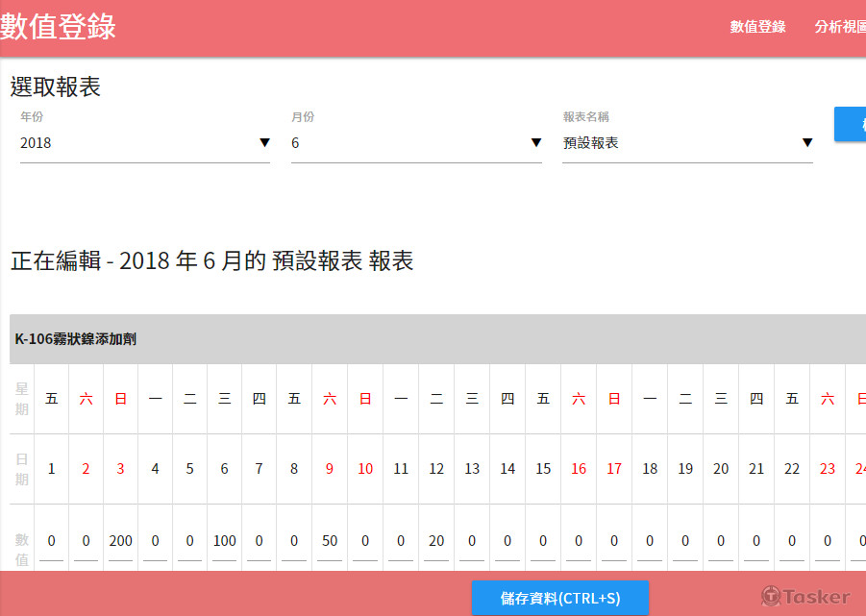Click the dropdown arrow next to 2018
This screenshot has height=616, width=866.
[x=264, y=143]
